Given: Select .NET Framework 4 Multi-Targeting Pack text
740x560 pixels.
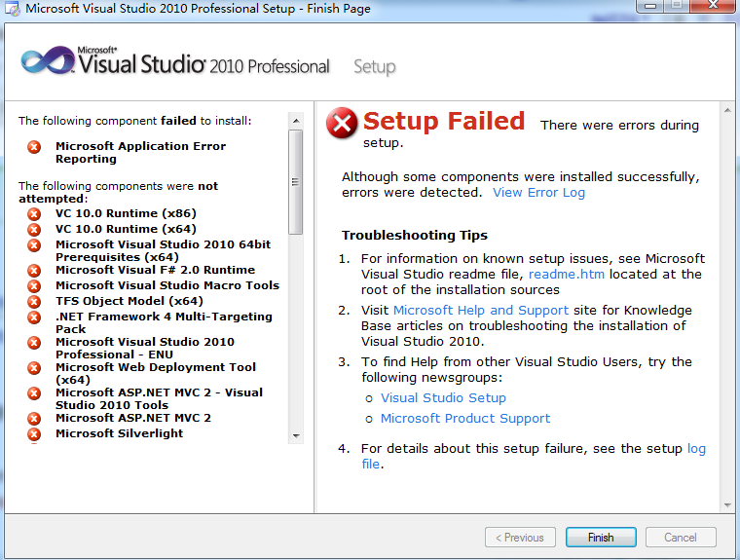Looking at the screenshot, I should 164,323.
